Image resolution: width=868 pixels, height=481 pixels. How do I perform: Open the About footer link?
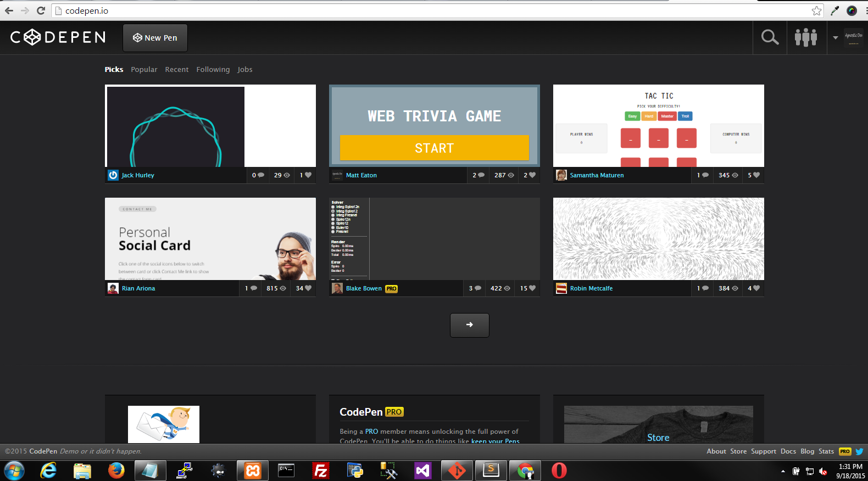716,451
